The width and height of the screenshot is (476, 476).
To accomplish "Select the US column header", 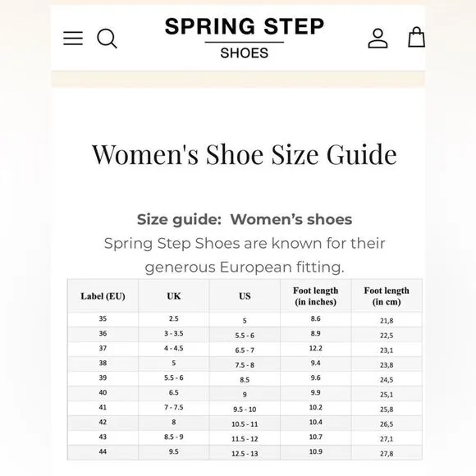I will (x=245, y=296).
